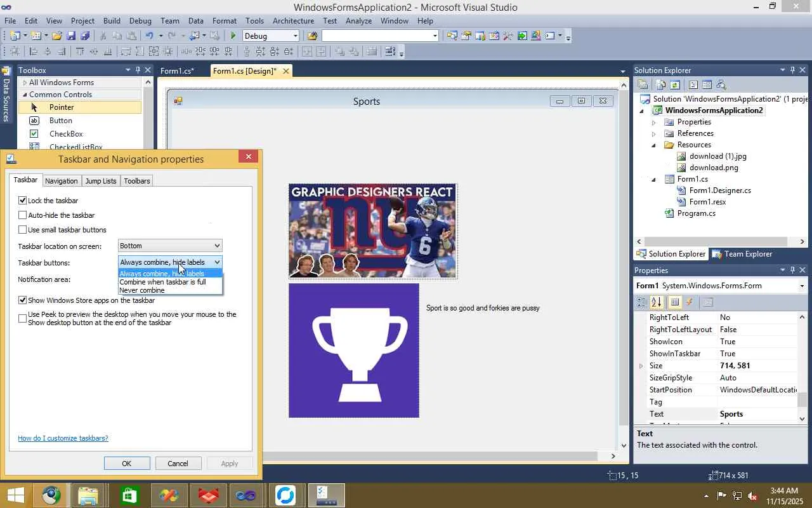Switch Properties grid to Categorized view icon
812x508 pixels.
642,302
